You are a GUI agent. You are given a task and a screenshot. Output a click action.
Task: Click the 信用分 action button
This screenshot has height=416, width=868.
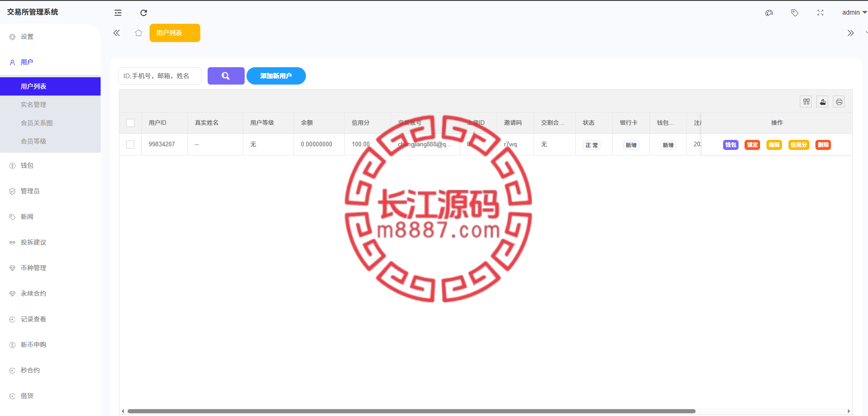(x=799, y=145)
